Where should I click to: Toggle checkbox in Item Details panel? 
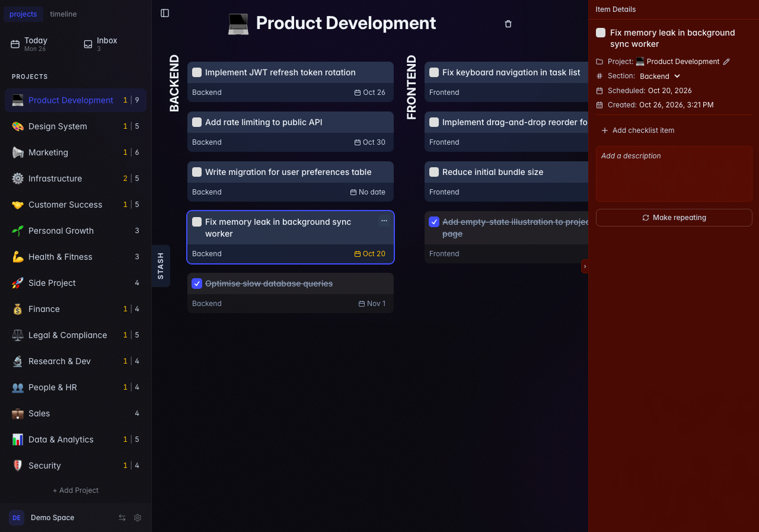601,33
